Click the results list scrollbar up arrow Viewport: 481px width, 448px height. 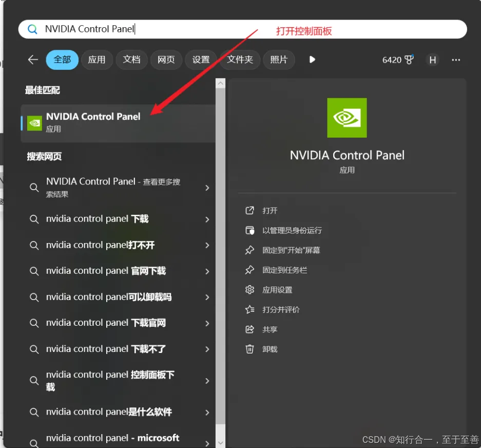pos(220,83)
